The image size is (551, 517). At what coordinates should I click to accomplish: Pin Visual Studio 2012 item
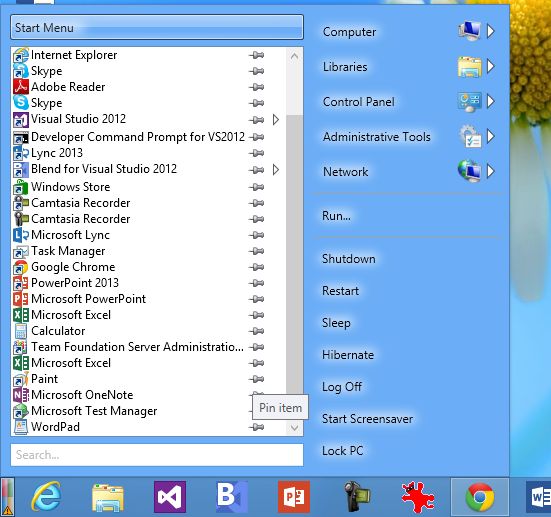tap(257, 120)
